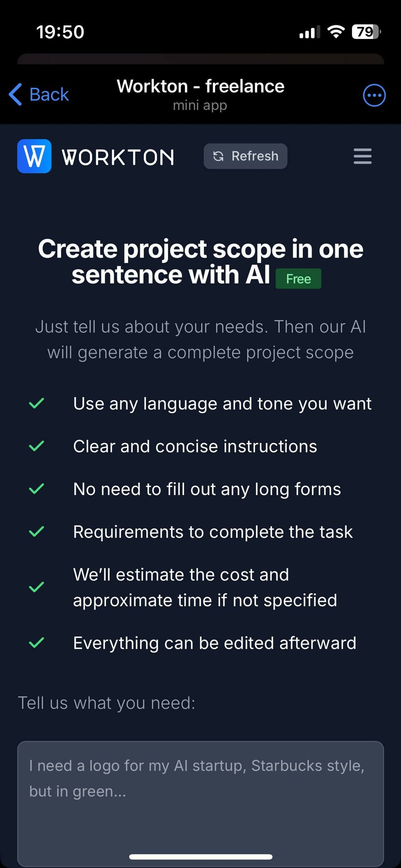Tap the battery level indicator
The width and height of the screenshot is (401, 868).
[366, 31]
